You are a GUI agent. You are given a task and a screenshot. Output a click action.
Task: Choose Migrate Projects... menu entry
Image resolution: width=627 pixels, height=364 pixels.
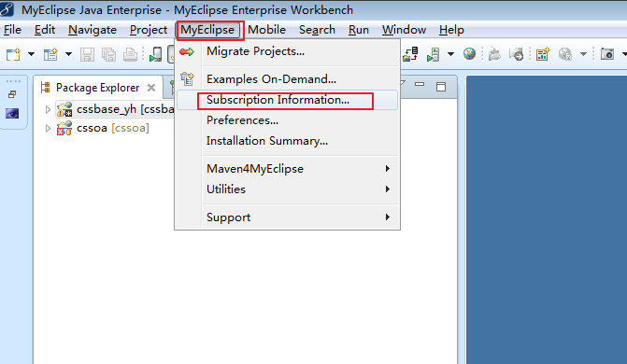pos(287,51)
